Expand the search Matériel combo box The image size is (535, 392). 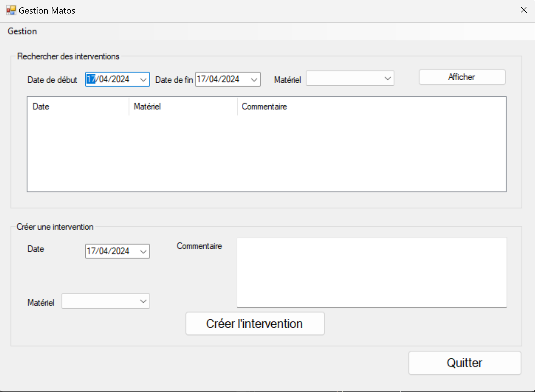pos(387,79)
